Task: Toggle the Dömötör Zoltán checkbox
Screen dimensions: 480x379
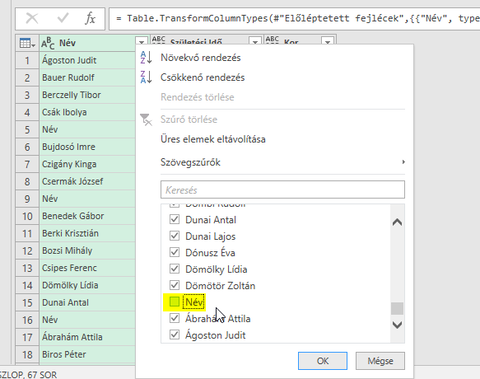Action: click(x=174, y=285)
